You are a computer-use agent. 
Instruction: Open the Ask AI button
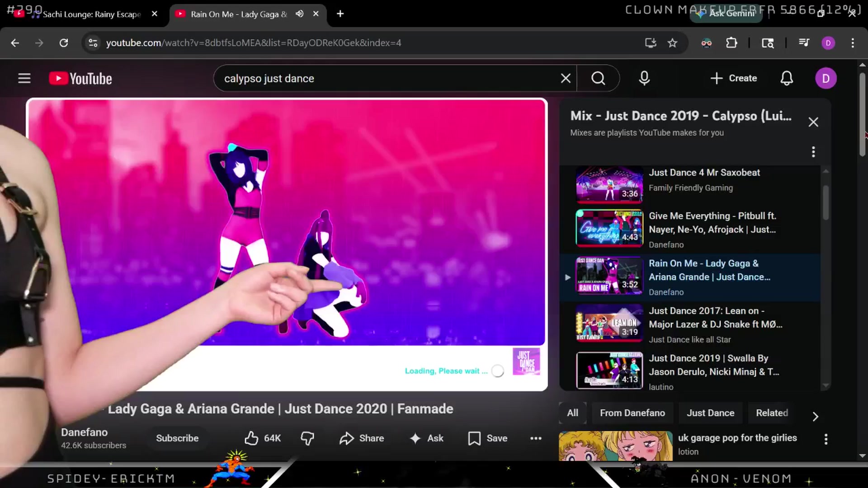[x=426, y=438]
